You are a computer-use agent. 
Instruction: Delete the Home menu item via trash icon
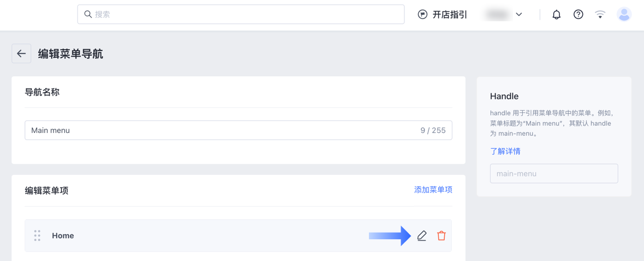coord(441,235)
